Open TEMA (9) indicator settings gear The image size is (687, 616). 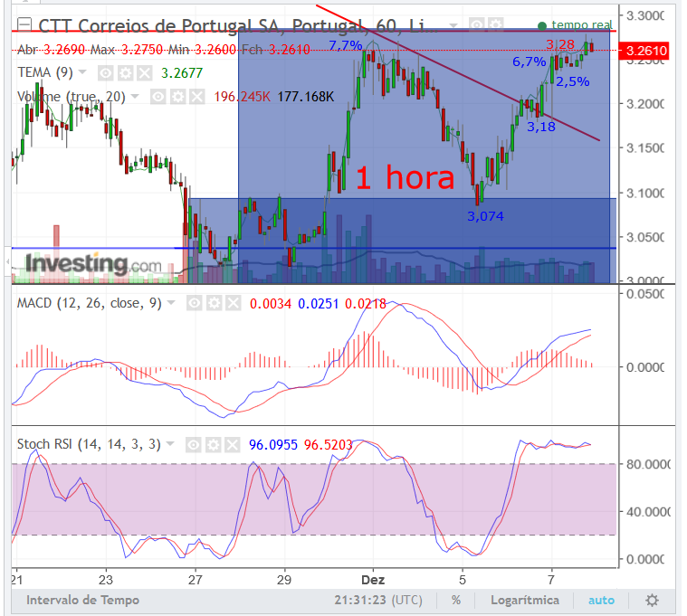point(125,73)
